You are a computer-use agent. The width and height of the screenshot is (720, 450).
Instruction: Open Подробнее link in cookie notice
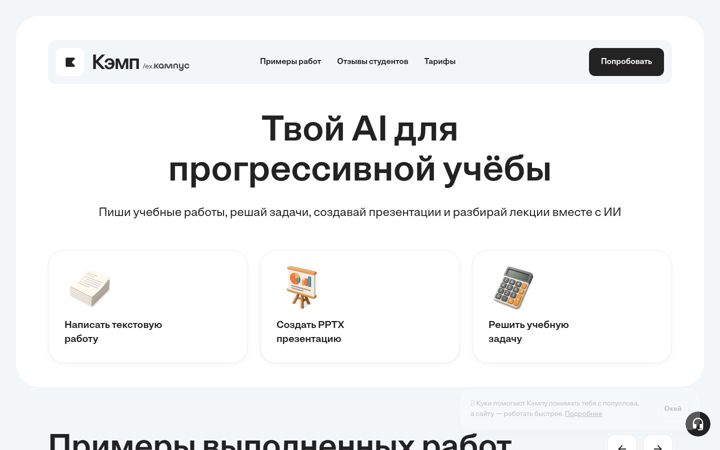583,414
